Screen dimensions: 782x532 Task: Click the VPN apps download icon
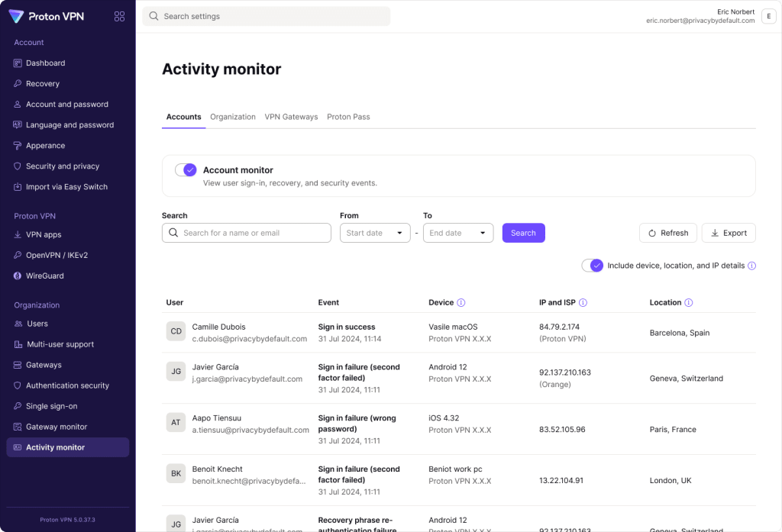(x=18, y=234)
